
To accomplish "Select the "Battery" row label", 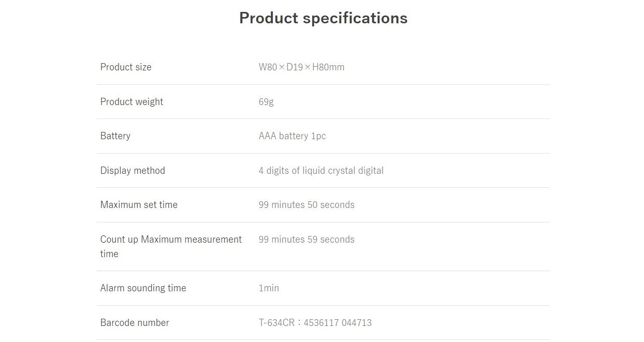I will click(x=115, y=136).
